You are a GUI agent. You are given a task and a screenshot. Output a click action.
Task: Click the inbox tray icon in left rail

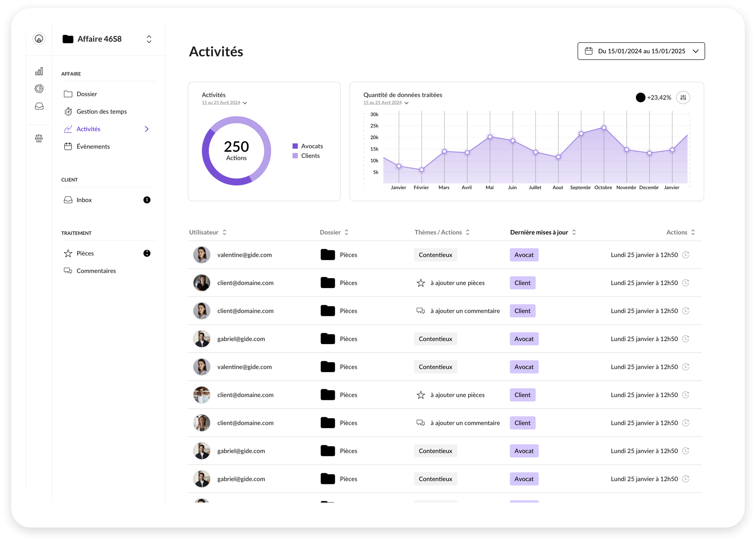(39, 106)
